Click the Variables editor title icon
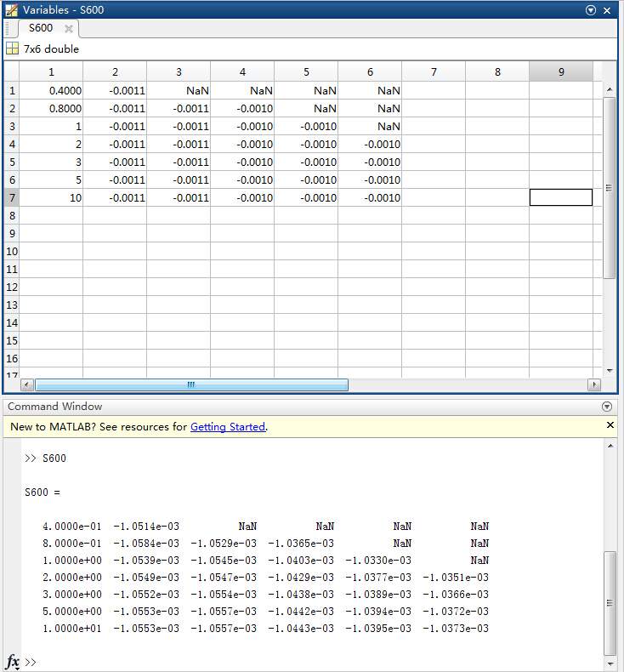Viewport: 624px width, 672px height. (11, 10)
